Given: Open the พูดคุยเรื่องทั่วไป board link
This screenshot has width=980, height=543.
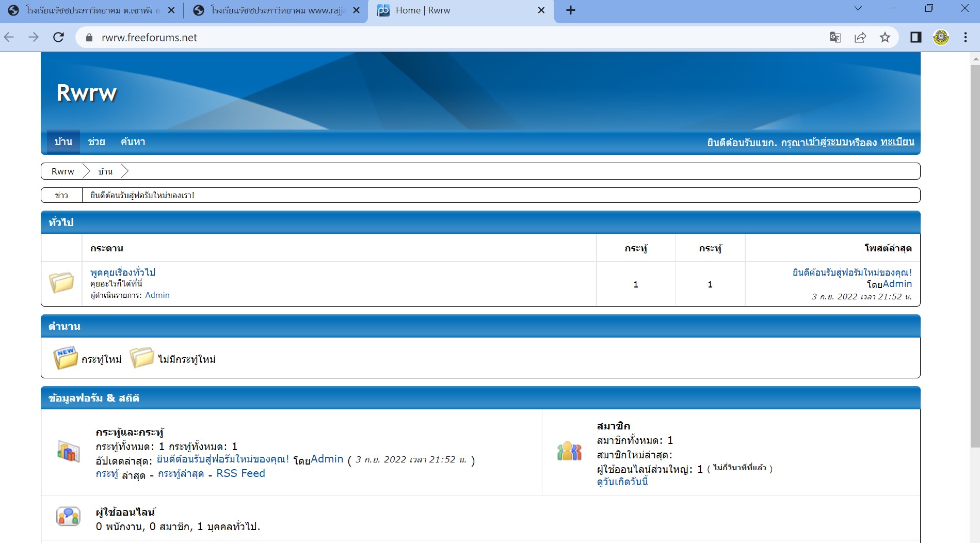Looking at the screenshot, I should (x=123, y=272).
